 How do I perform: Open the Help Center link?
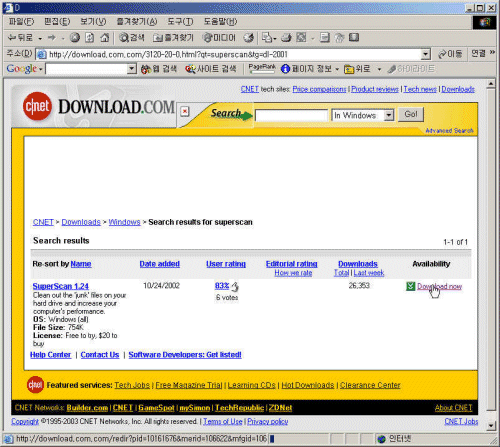(50, 355)
